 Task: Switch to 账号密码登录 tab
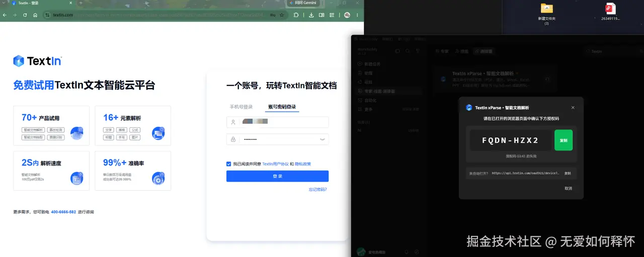pyautogui.click(x=282, y=107)
